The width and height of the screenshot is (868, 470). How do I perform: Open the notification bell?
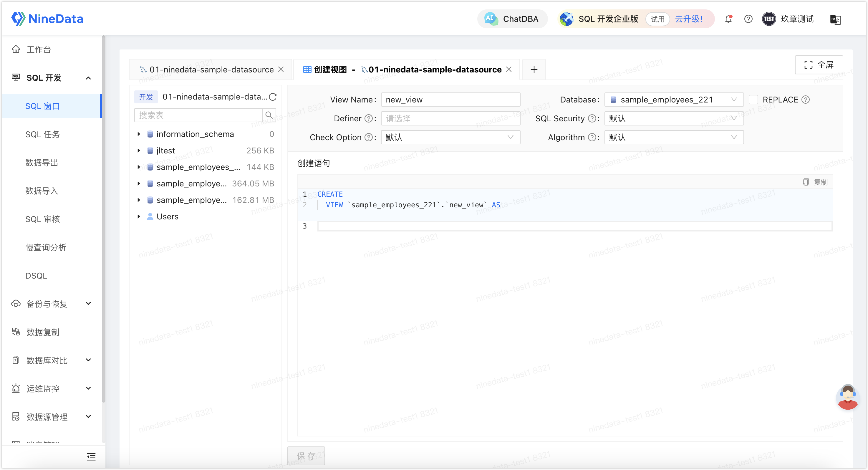728,19
